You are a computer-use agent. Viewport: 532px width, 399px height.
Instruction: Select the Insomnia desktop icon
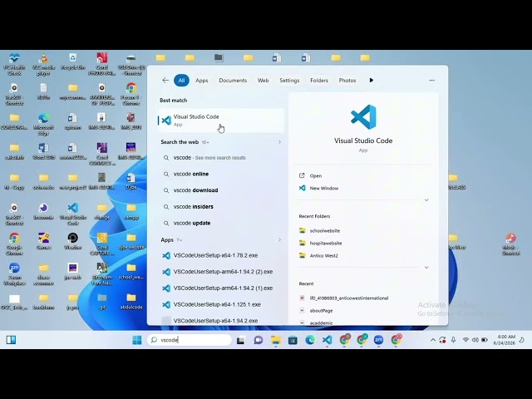tap(43, 211)
